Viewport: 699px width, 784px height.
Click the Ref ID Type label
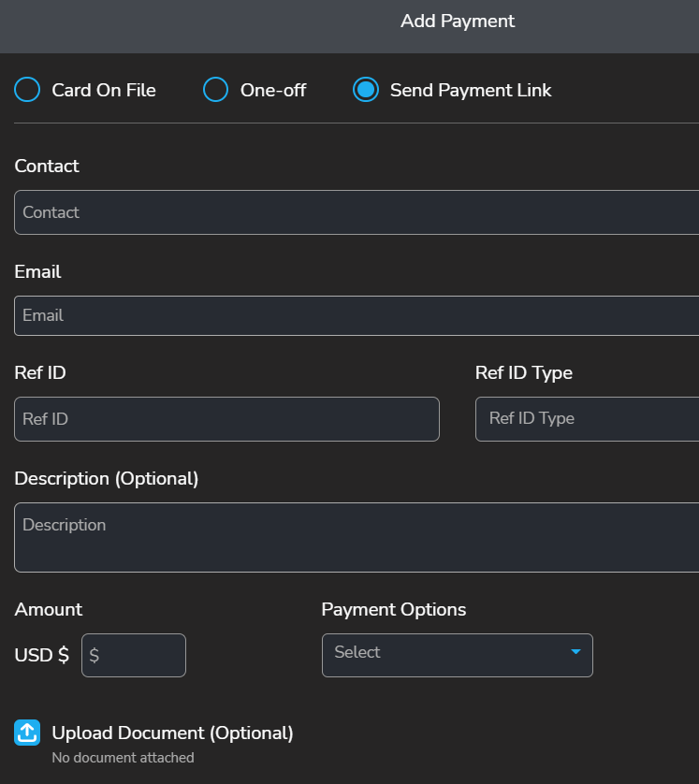pos(524,372)
